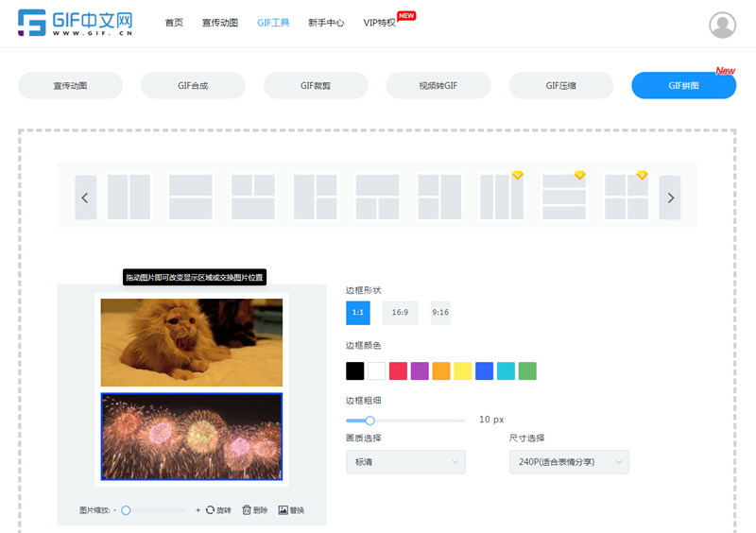Select the 9:16 border shape option
The width and height of the screenshot is (756, 533).
click(440, 313)
